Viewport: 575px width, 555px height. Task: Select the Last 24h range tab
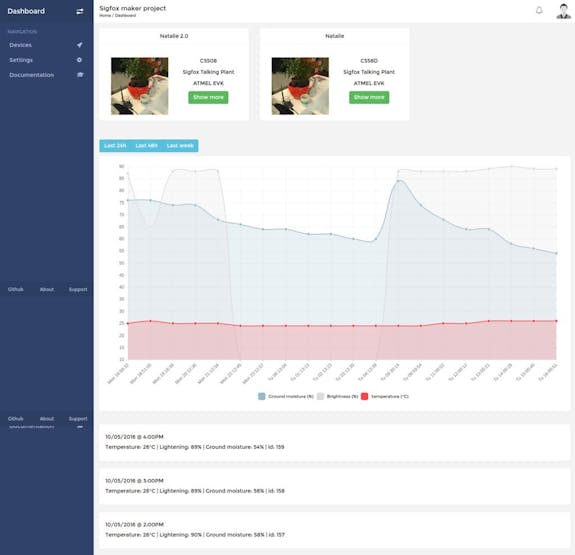pyautogui.click(x=115, y=146)
